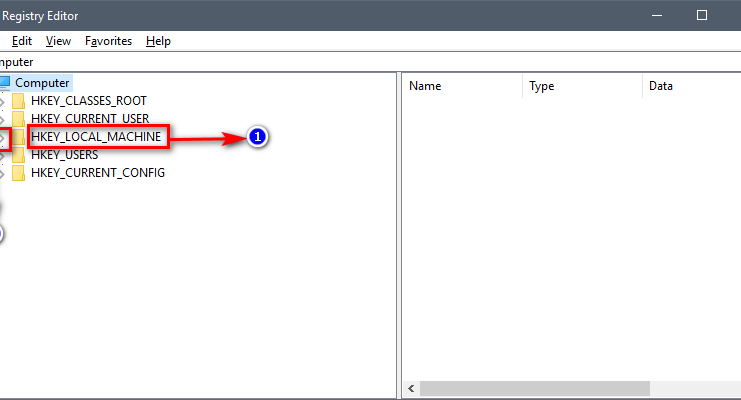Click the address bar path field

point(370,62)
